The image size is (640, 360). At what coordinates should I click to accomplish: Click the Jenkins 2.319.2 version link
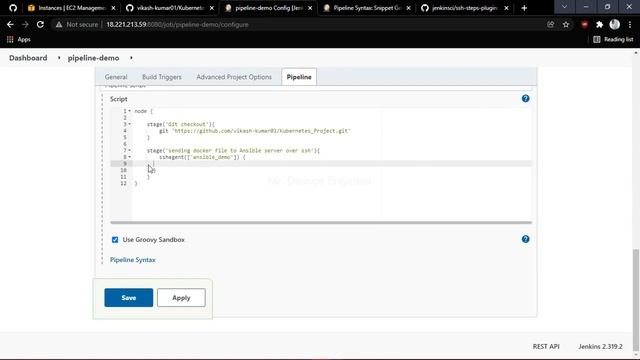pyautogui.click(x=600, y=346)
